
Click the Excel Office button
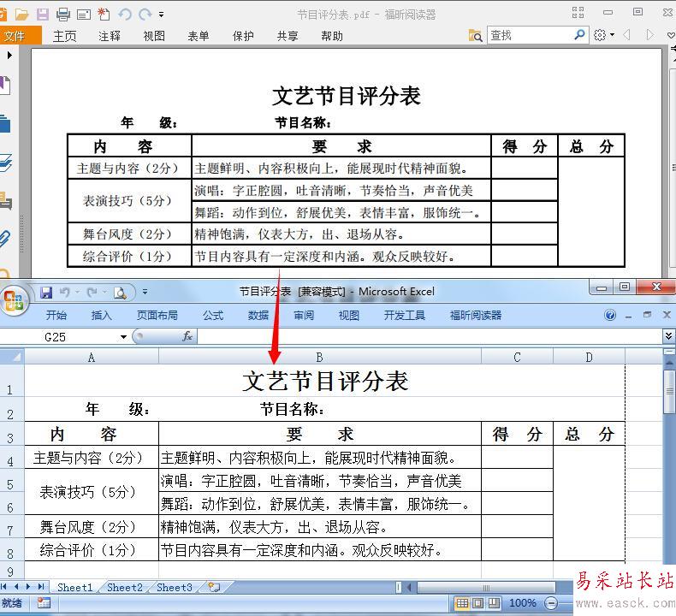14,300
